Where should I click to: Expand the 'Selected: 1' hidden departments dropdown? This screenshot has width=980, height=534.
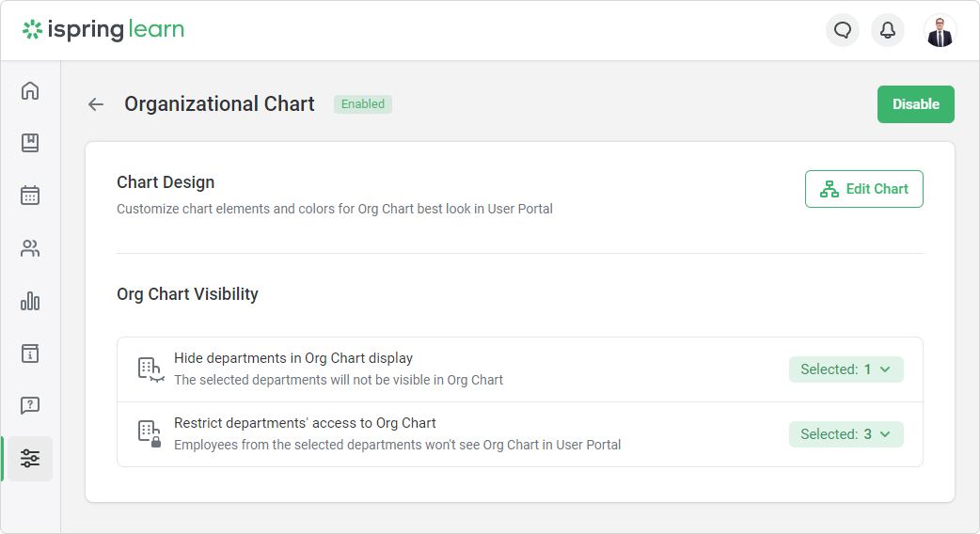point(846,369)
